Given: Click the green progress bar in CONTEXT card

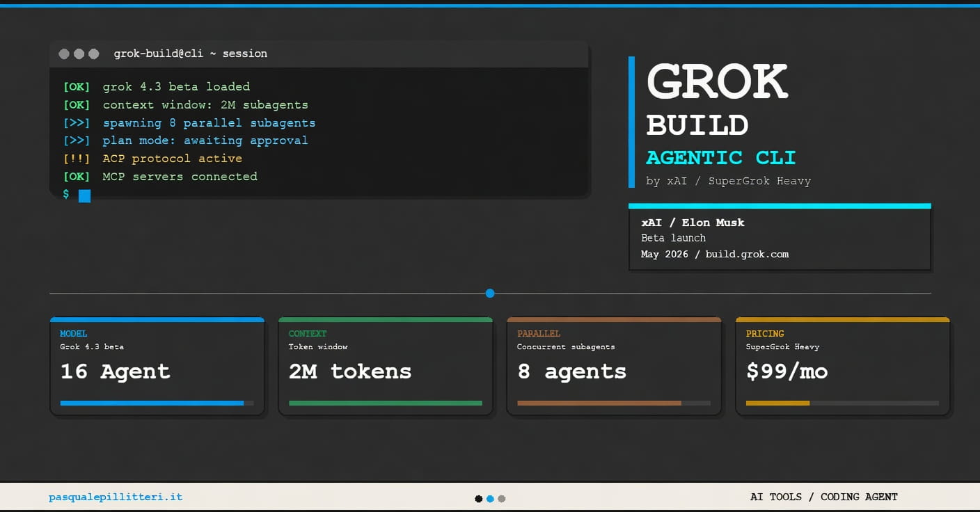Looking at the screenshot, I should tap(386, 403).
